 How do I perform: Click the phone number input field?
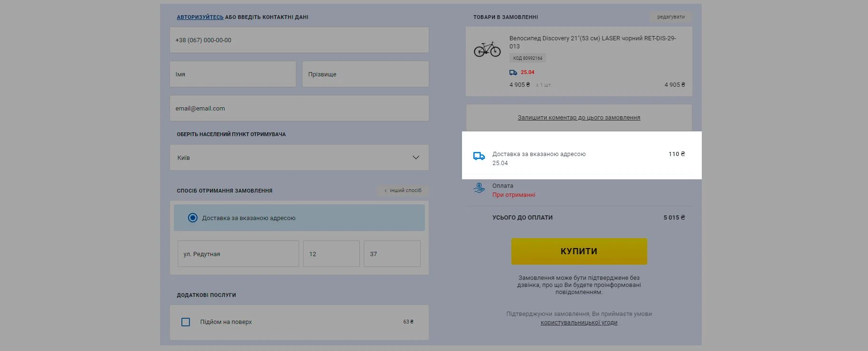click(x=299, y=40)
